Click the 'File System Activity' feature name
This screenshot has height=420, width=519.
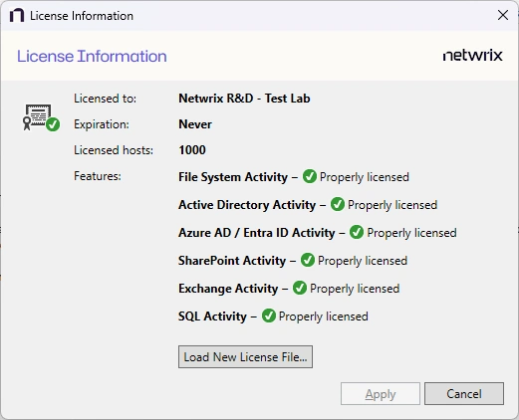[x=233, y=177]
